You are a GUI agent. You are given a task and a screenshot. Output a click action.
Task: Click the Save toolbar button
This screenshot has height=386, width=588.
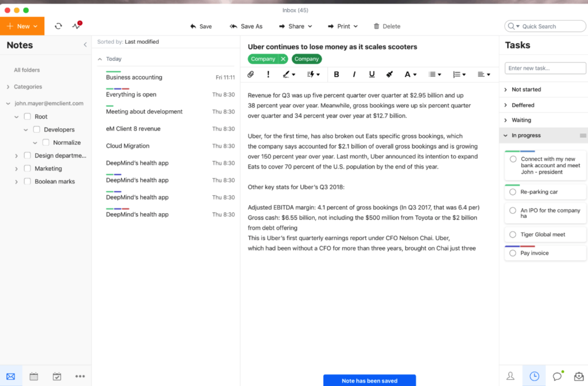(x=201, y=26)
